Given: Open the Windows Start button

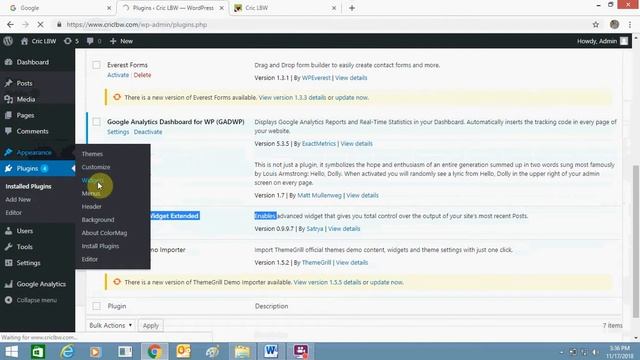Looking at the screenshot, I should click(x=11, y=351).
